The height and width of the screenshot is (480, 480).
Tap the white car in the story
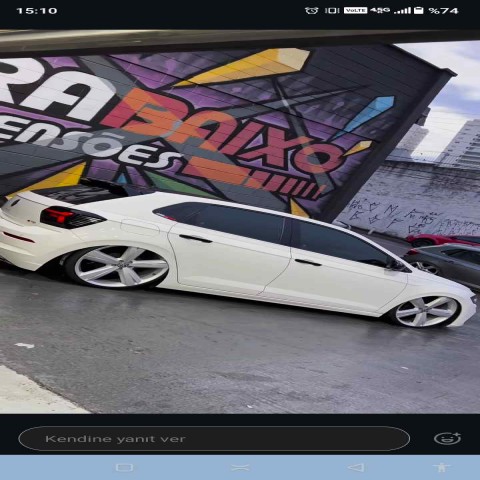(237, 258)
